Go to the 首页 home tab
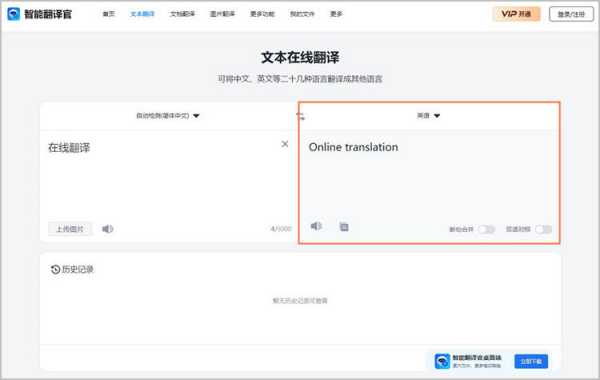 click(109, 14)
